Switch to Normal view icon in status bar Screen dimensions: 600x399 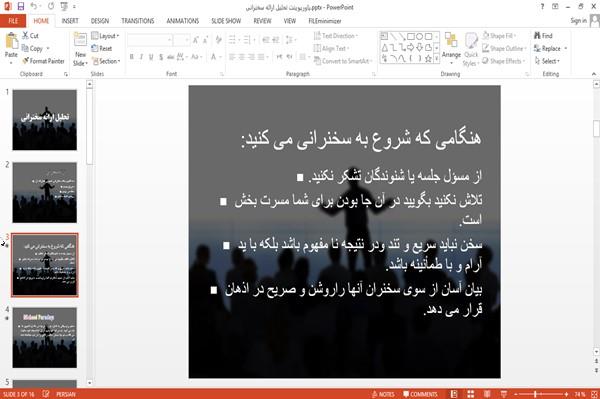454,394
